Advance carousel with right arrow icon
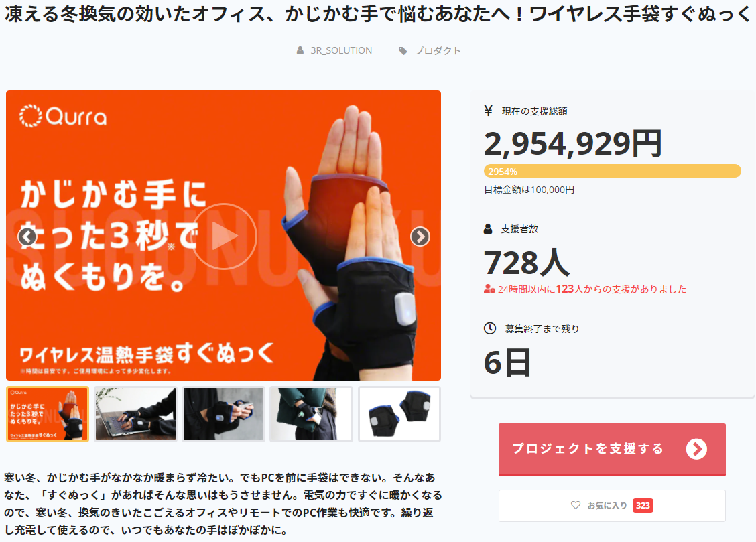 pos(420,236)
